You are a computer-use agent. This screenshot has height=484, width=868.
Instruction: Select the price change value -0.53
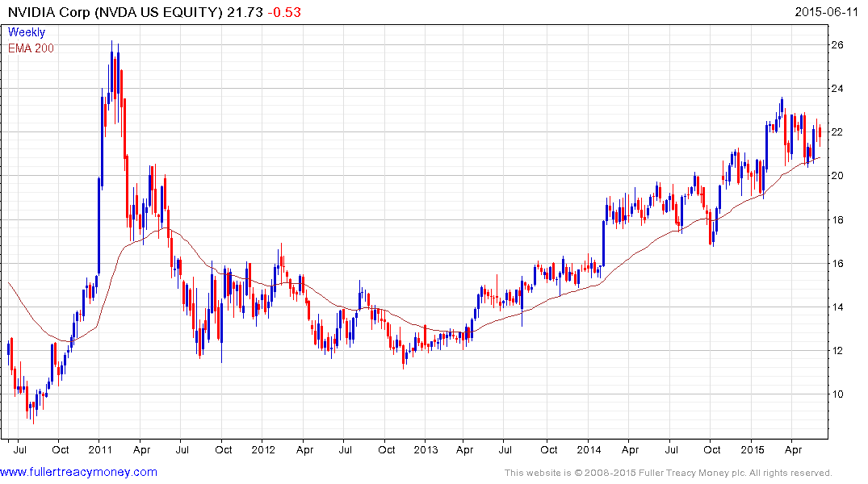284,12
